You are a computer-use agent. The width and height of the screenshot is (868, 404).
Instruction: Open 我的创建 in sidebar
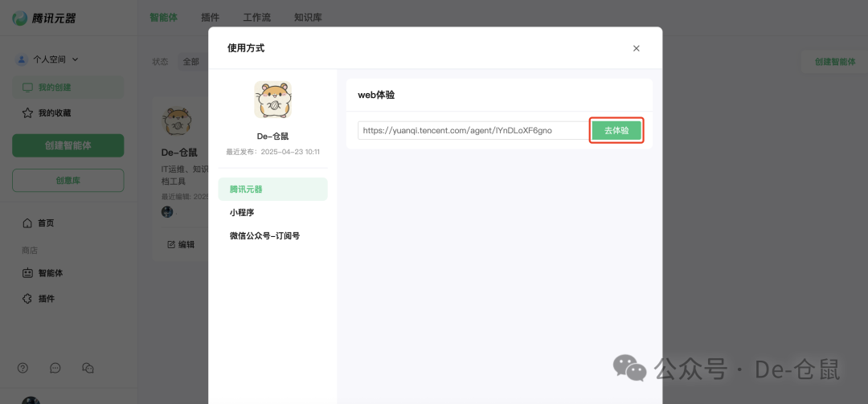[68, 88]
